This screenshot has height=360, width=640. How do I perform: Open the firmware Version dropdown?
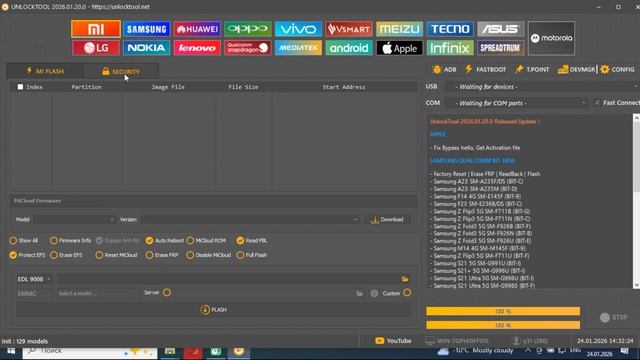(x=250, y=220)
